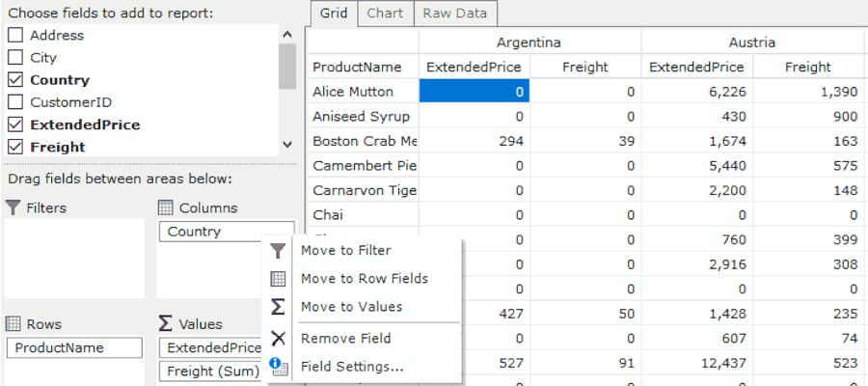The image size is (868, 386).
Task: Open the Raw Data tab
Action: tap(456, 14)
